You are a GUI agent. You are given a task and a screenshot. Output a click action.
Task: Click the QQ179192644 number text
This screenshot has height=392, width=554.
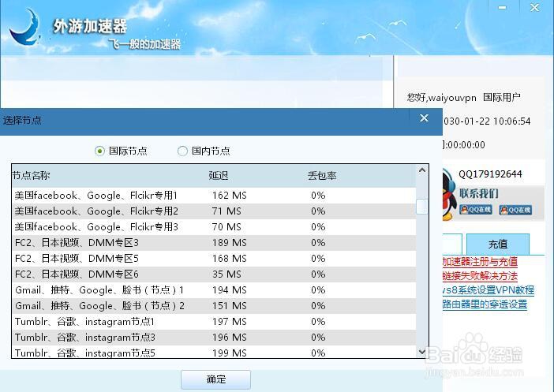point(490,174)
